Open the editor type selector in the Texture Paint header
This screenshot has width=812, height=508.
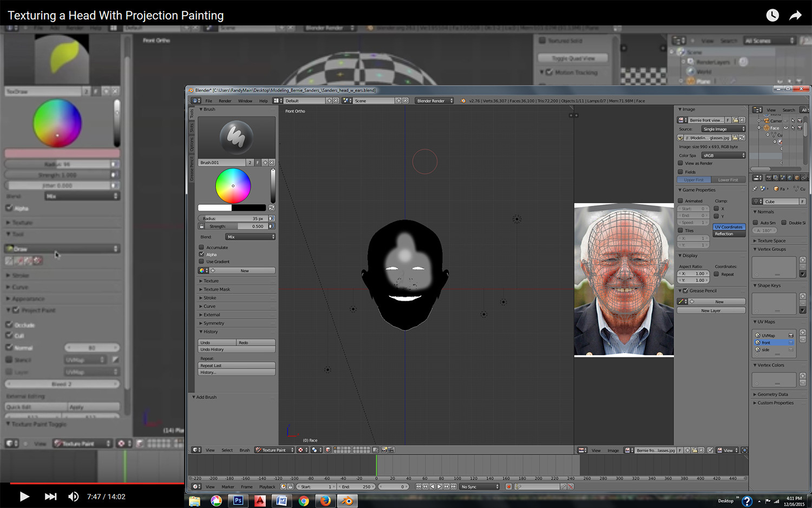click(196, 450)
